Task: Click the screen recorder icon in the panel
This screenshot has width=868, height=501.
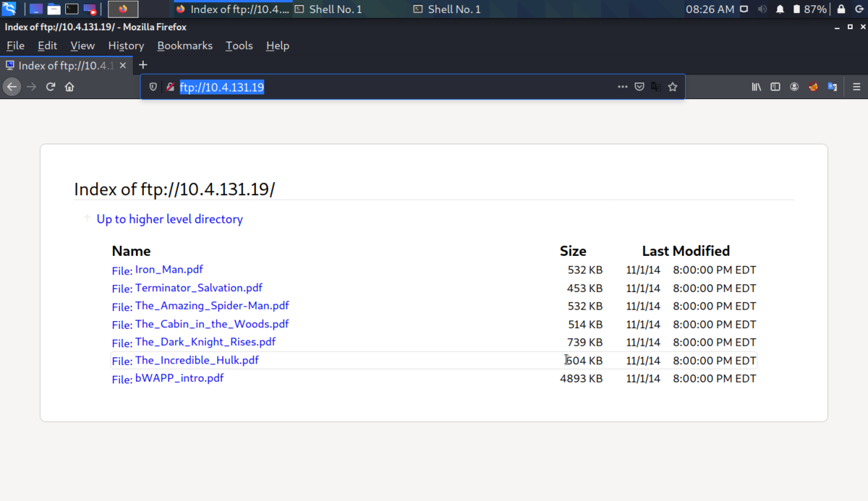Action: point(90,9)
